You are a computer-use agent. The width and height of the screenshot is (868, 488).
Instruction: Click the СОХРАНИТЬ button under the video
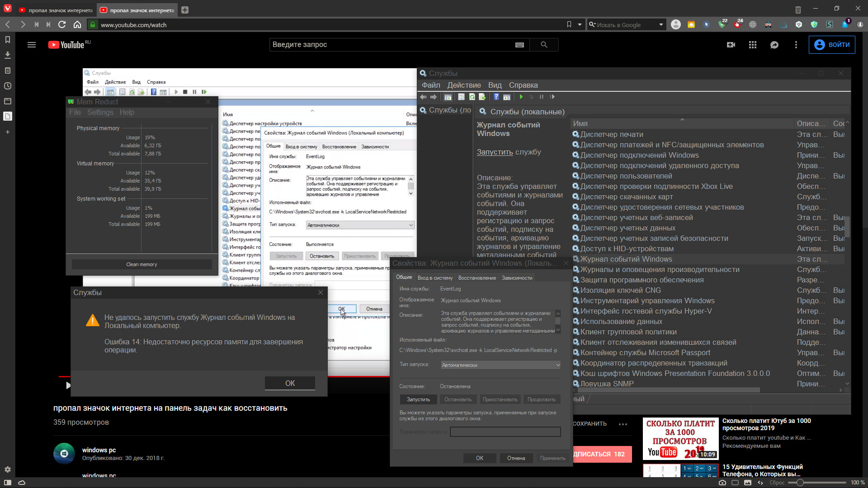(x=590, y=424)
